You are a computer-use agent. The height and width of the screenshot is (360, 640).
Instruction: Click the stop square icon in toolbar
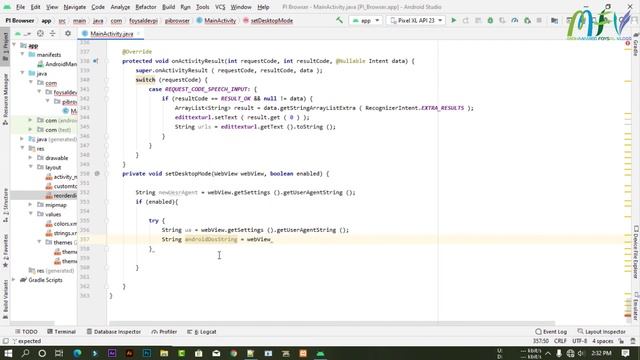539,20
